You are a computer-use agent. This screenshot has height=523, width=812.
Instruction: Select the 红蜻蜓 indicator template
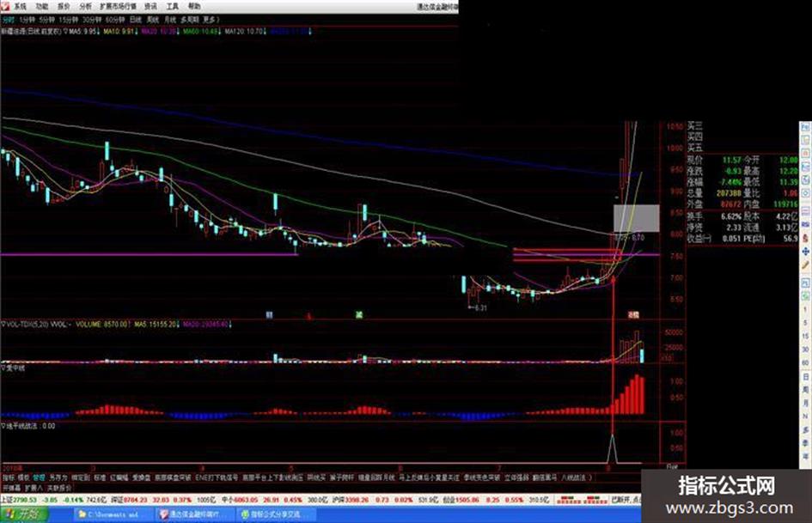[119, 477]
